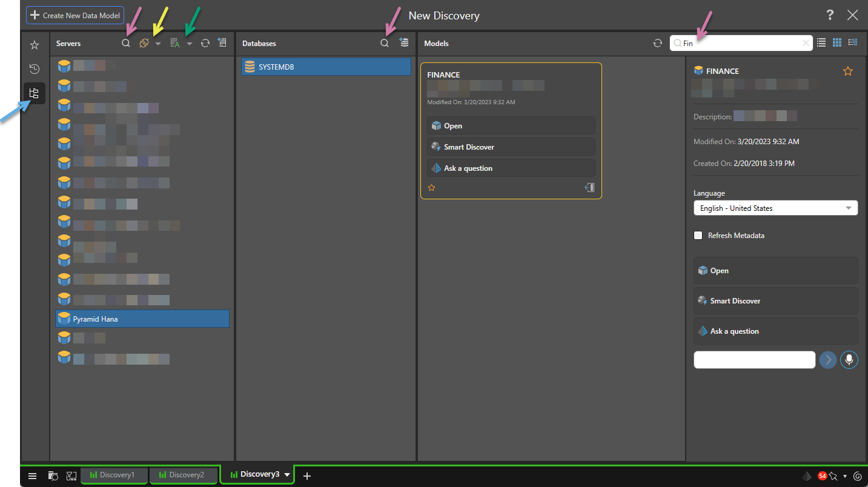Open the Recent history sidebar panel
The height and width of the screenshot is (487, 868).
35,68
